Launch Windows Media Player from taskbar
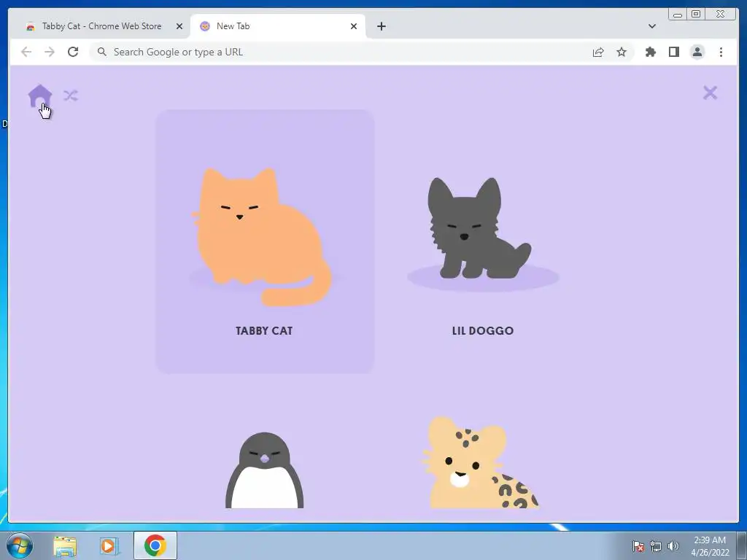Screen dimensions: 747x560 click(109, 545)
